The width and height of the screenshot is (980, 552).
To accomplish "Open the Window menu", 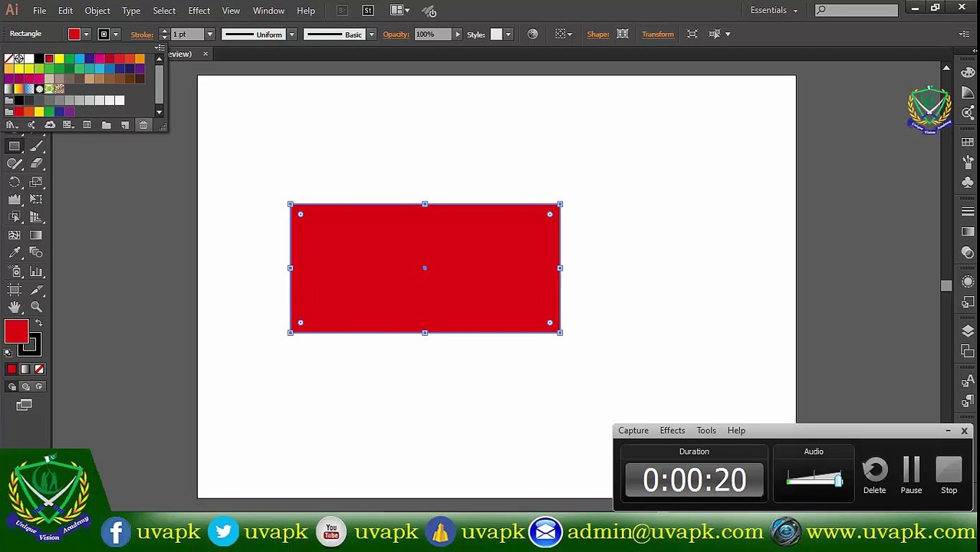I will [x=268, y=11].
